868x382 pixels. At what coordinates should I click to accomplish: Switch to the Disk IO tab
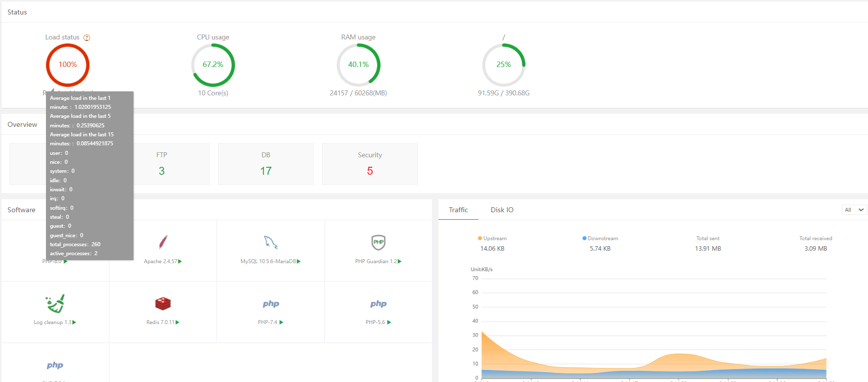[502, 210]
